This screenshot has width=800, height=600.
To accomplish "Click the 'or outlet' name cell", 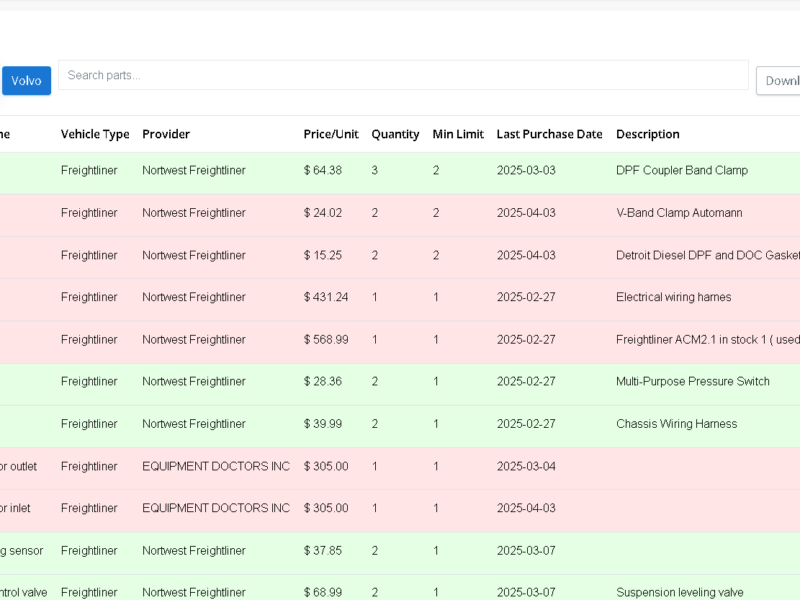I will click(x=18, y=466).
